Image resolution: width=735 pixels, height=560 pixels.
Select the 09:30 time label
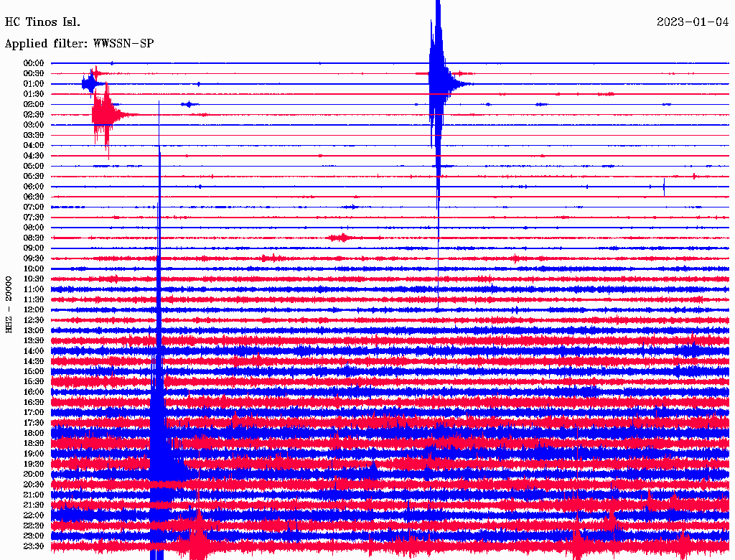point(34,258)
